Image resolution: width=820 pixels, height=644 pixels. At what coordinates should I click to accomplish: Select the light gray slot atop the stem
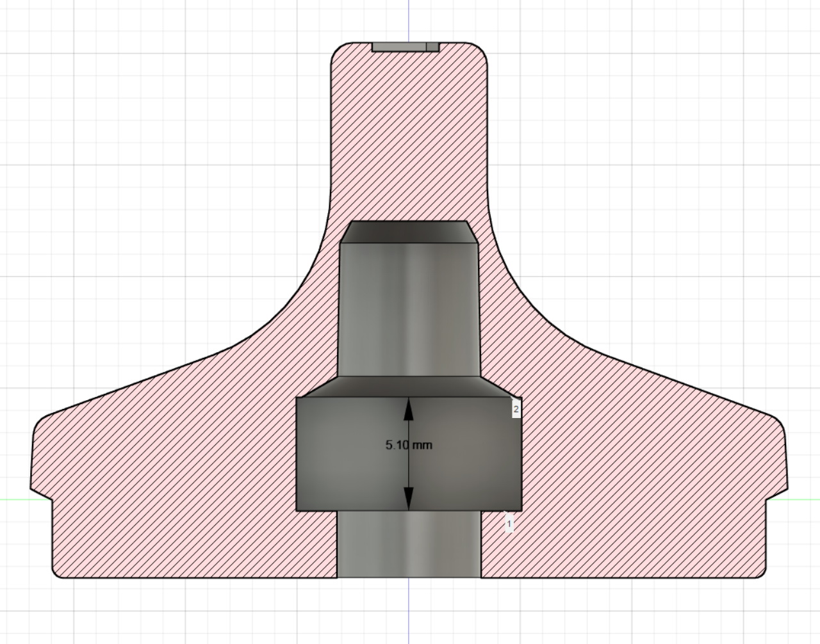coord(398,47)
